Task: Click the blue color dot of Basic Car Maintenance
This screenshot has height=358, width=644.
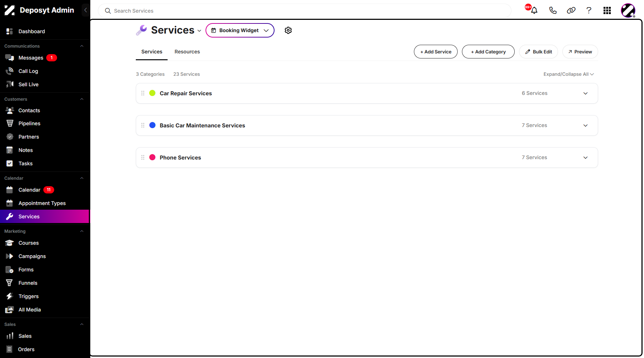Action: tap(152, 125)
